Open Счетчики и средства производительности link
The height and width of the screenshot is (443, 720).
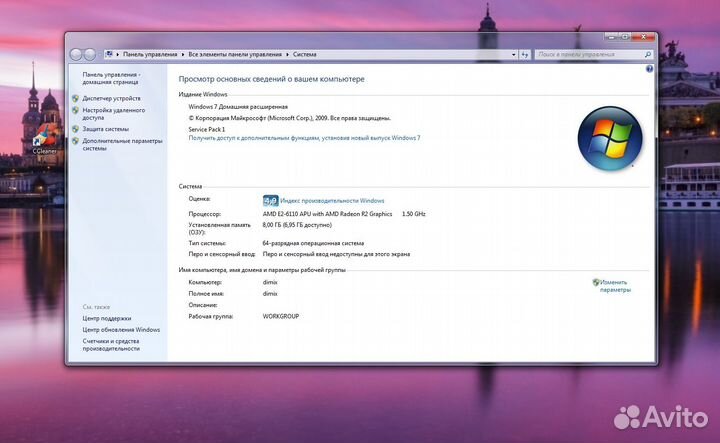[x=111, y=345]
